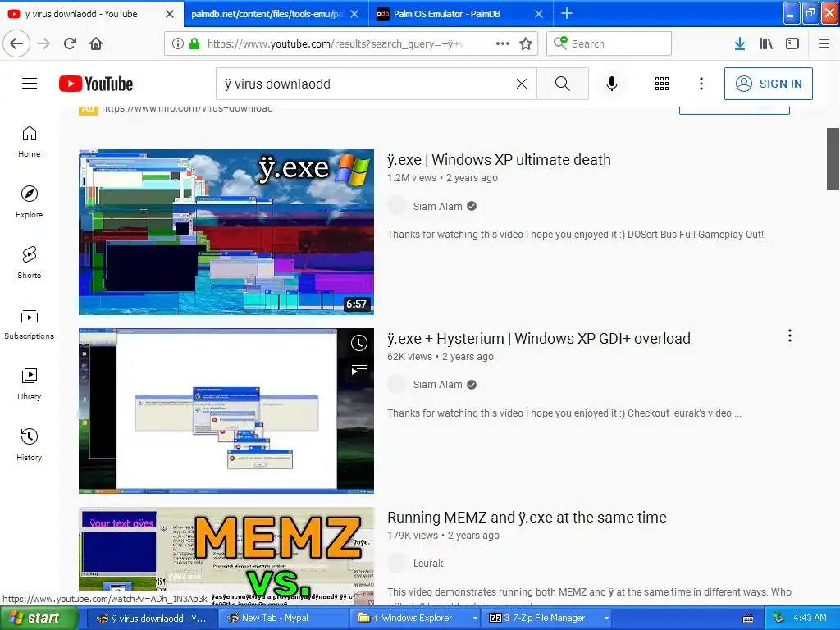840x630 pixels.
Task: Click on-screen keyboard tray icon
Action: 748,619
